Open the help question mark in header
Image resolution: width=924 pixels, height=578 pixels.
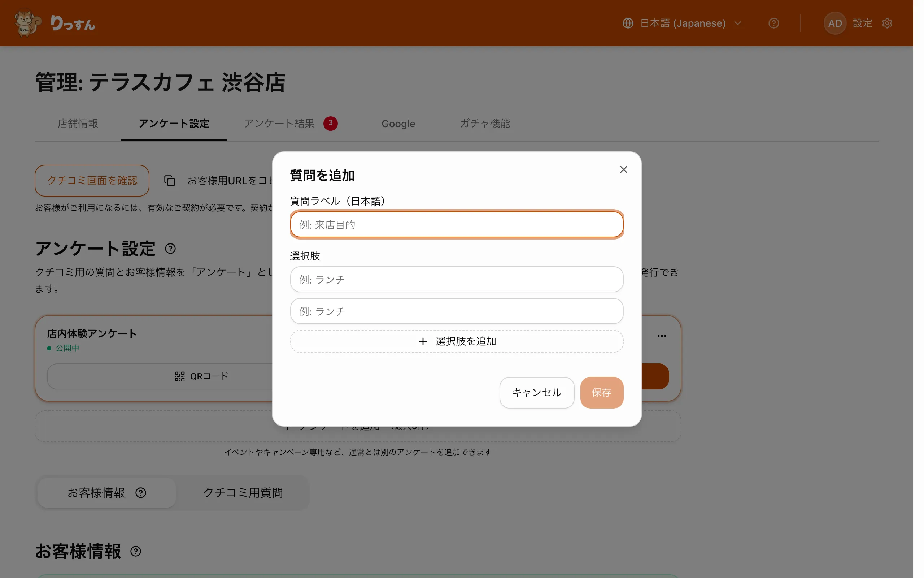point(773,23)
